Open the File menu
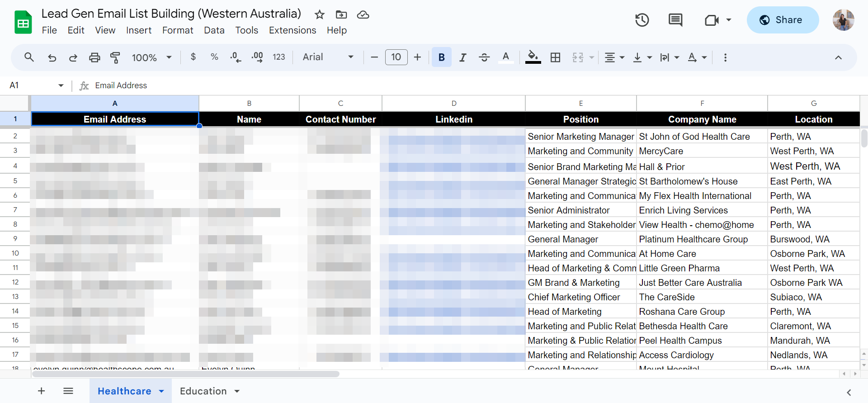 click(49, 30)
